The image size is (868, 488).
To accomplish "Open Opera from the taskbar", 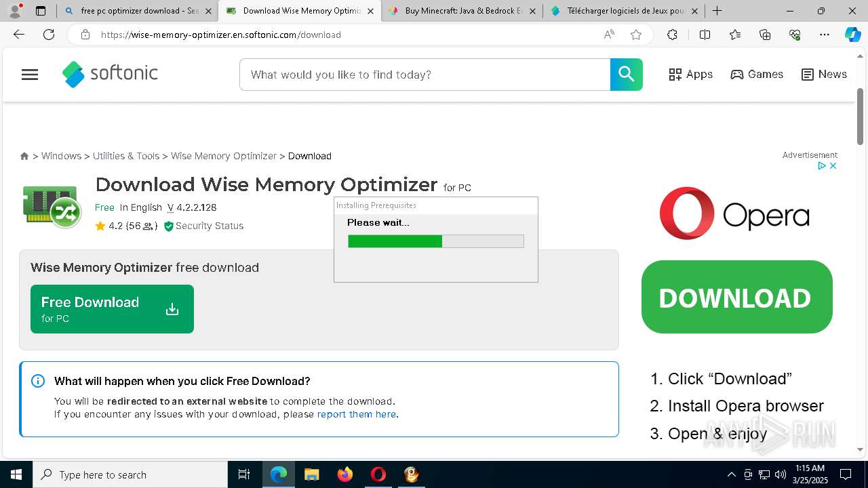I will point(378,474).
